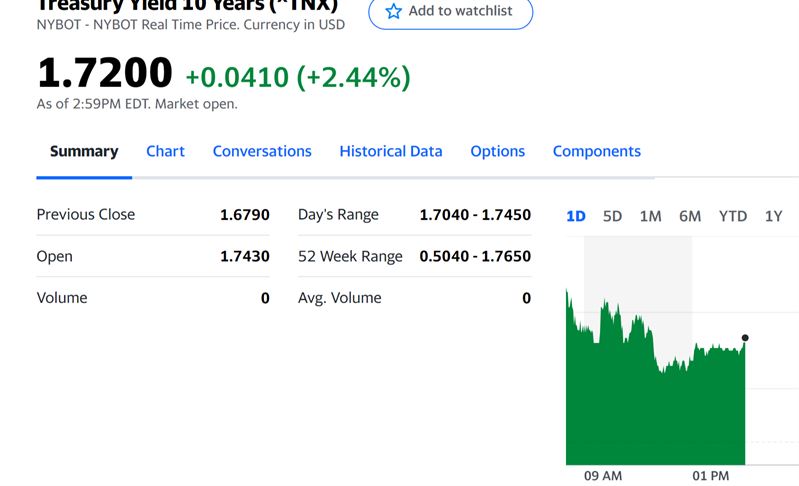
Task: Select the 1D chart range
Action: [x=576, y=216]
